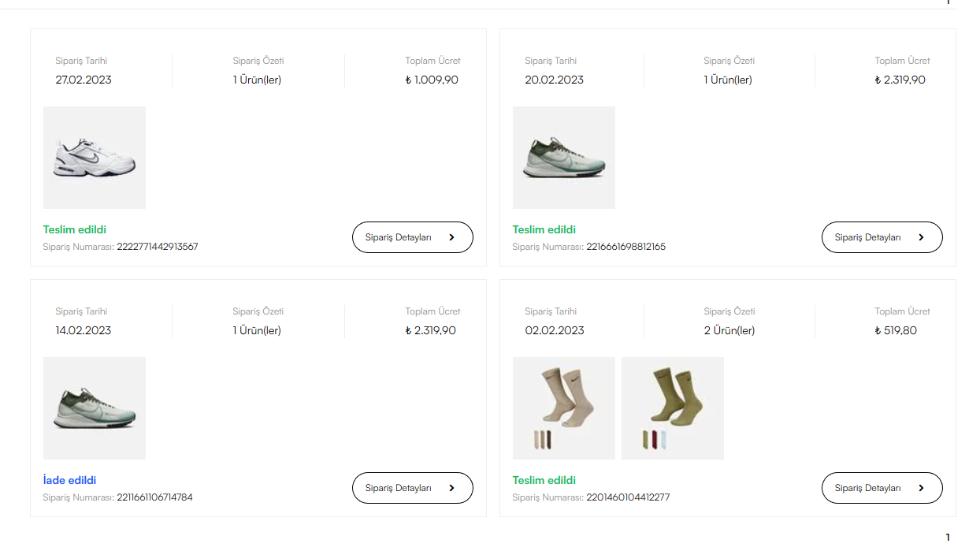Screen dimensions: 980x551
Task: Click the green sneaker image in the 20.02.2023 order
Action: [x=564, y=158]
